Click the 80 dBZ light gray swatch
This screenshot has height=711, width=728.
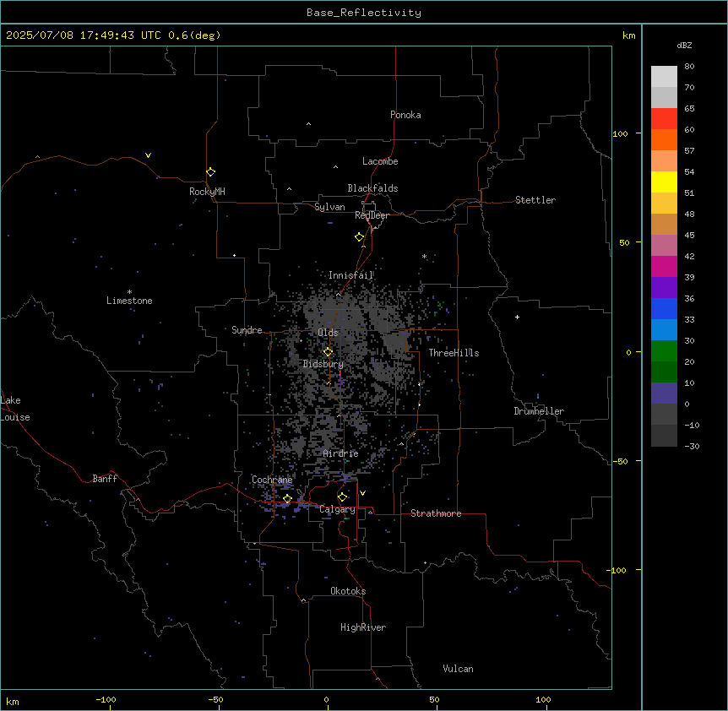pos(664,77)
